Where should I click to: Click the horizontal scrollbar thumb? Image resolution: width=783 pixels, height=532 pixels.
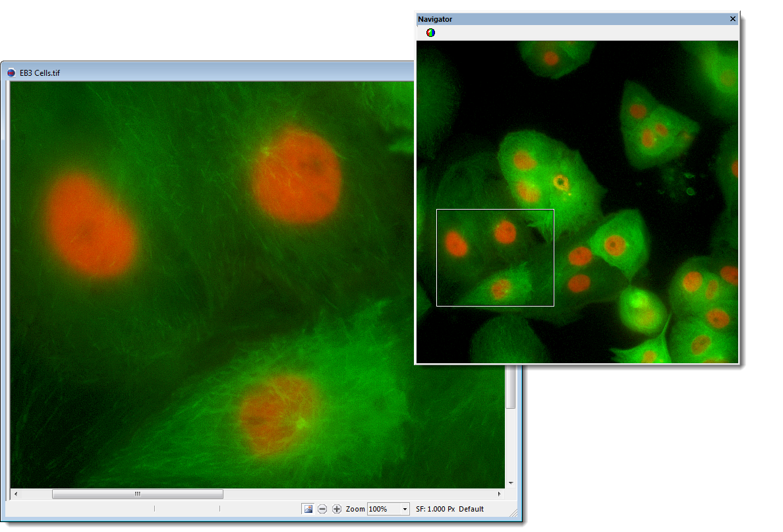click(137, 494)
